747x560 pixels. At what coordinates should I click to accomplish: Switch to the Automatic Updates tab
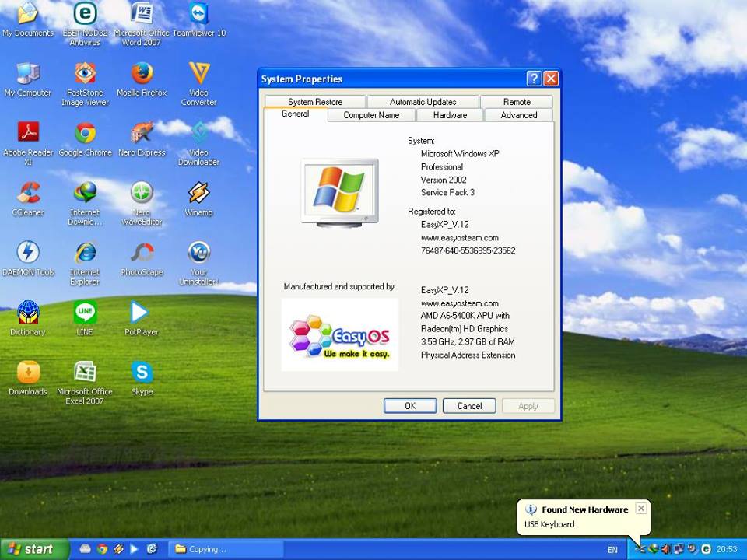click(x=423, y=101)
